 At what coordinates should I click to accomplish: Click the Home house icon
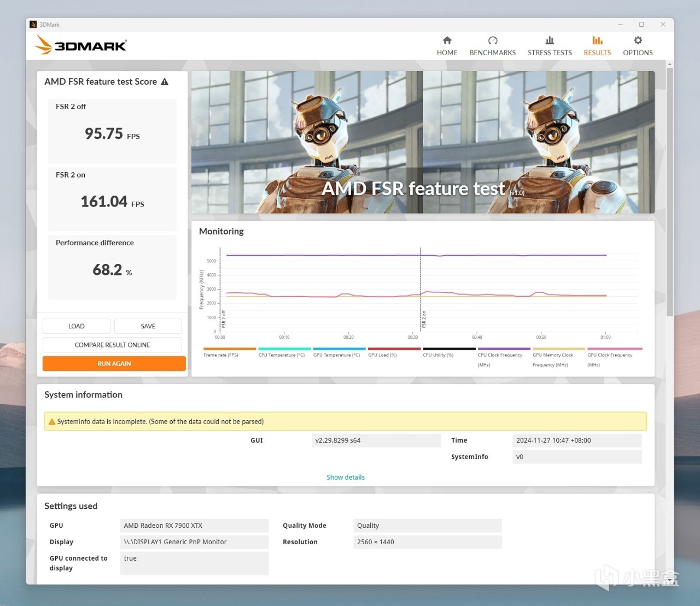447,40
